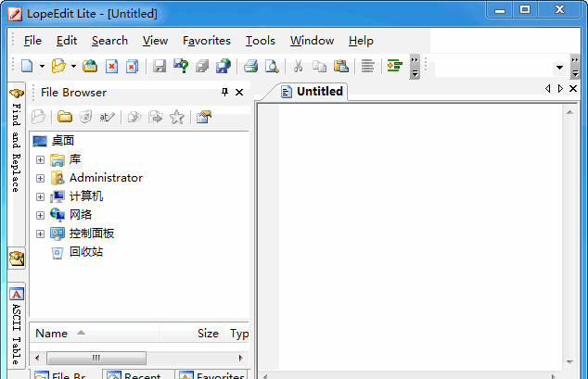Open the Edit menu
Image resolution: width=588 pixels, height=379 pixels.
point(67,41)
